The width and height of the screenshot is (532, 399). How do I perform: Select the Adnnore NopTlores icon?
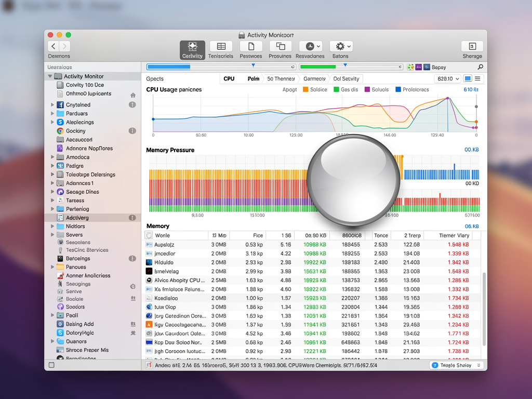click(60, 148)
